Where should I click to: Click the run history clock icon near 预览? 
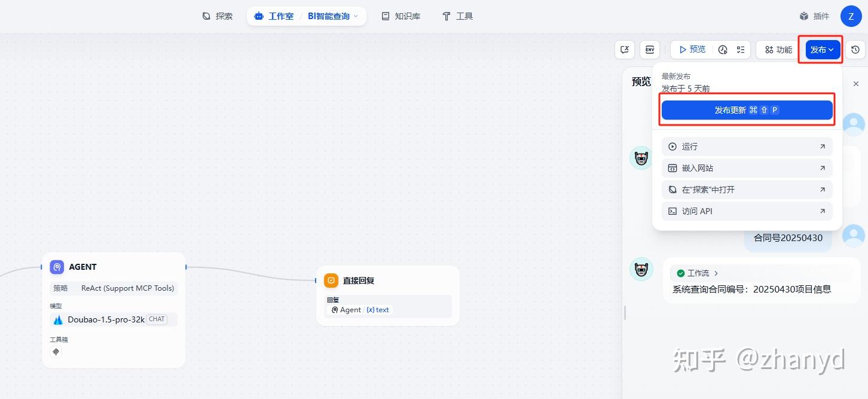point(723,50)
